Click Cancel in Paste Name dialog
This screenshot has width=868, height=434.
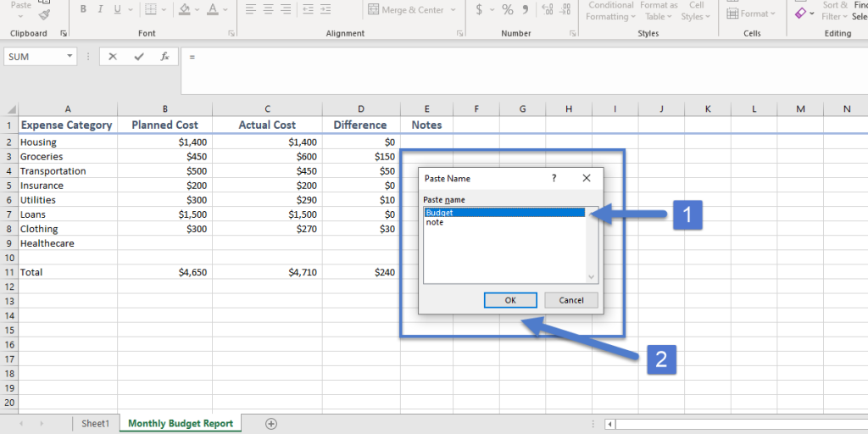571,300
